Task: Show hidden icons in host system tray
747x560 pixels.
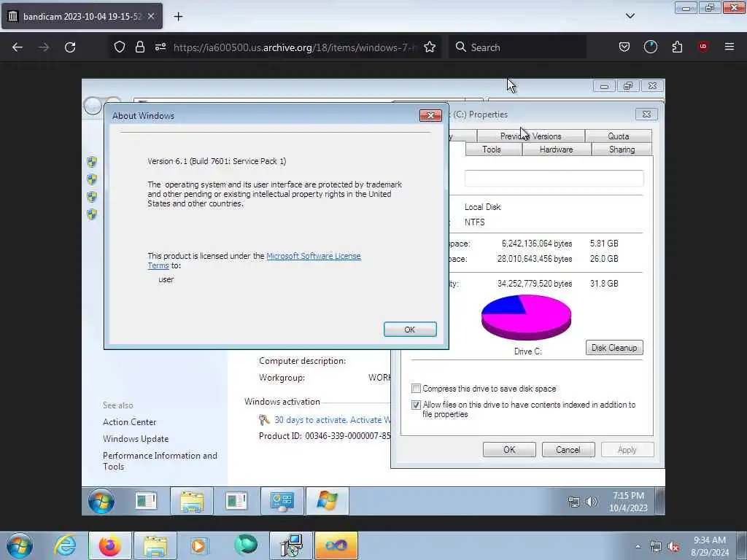Action: pos(638,547)
